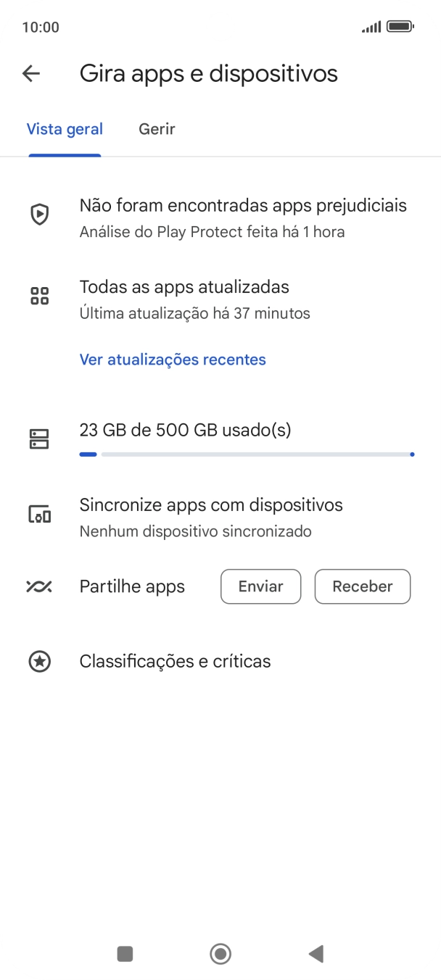
Task: Tap the sync devices icon
Action: coord(39,514)
